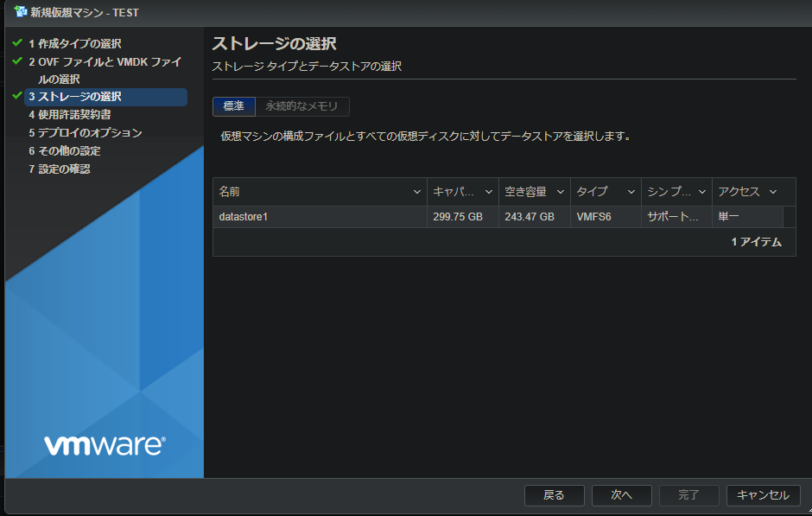
Task: Open the シンプロビジョニング column dropdown
Action: point(701,191)
